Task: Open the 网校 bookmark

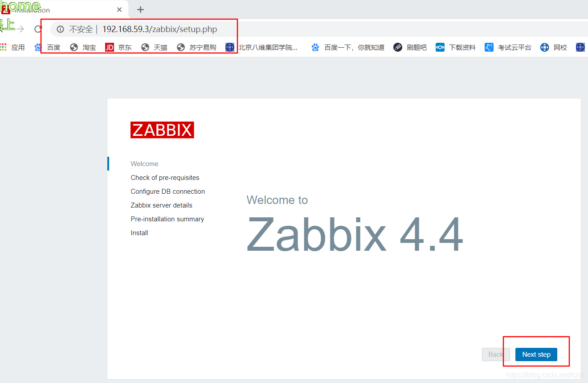Action: (x=554, y=47)
